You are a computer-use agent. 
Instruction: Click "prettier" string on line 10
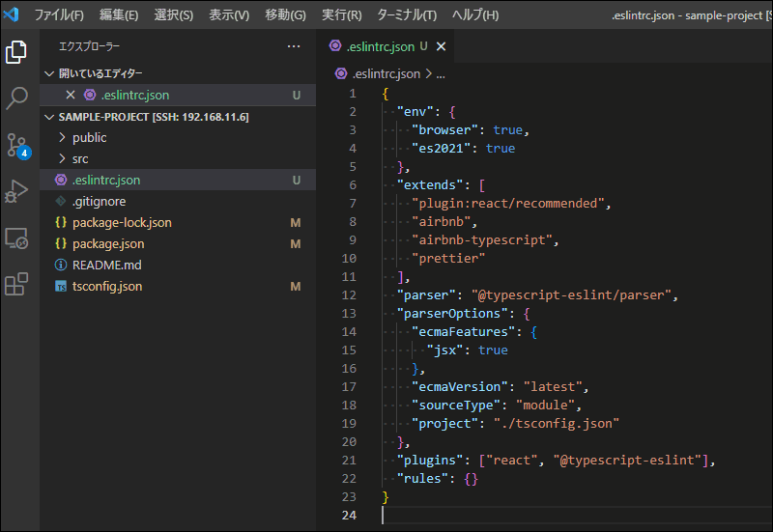click(x=448, y=258)
